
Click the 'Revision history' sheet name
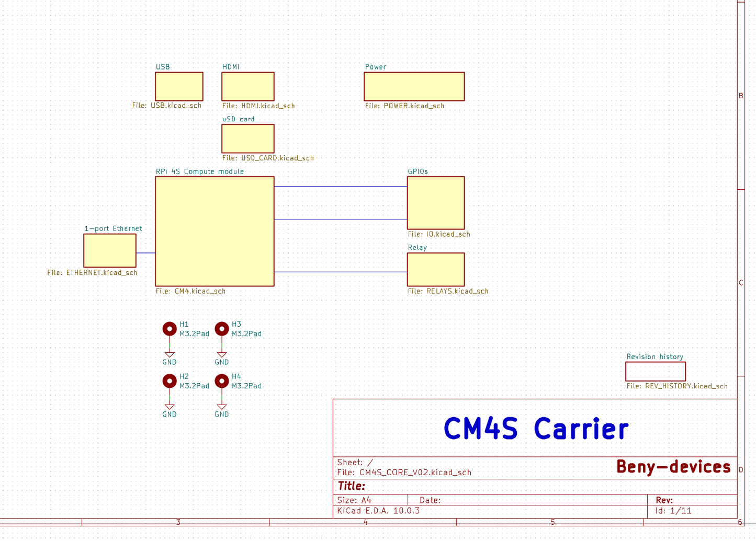click(x=655, y=356)
